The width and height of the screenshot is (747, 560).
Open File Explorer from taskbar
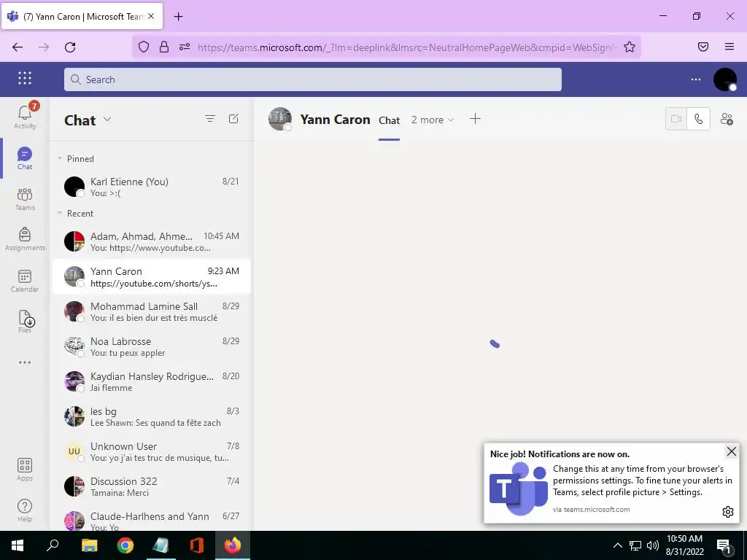[89, 545]
